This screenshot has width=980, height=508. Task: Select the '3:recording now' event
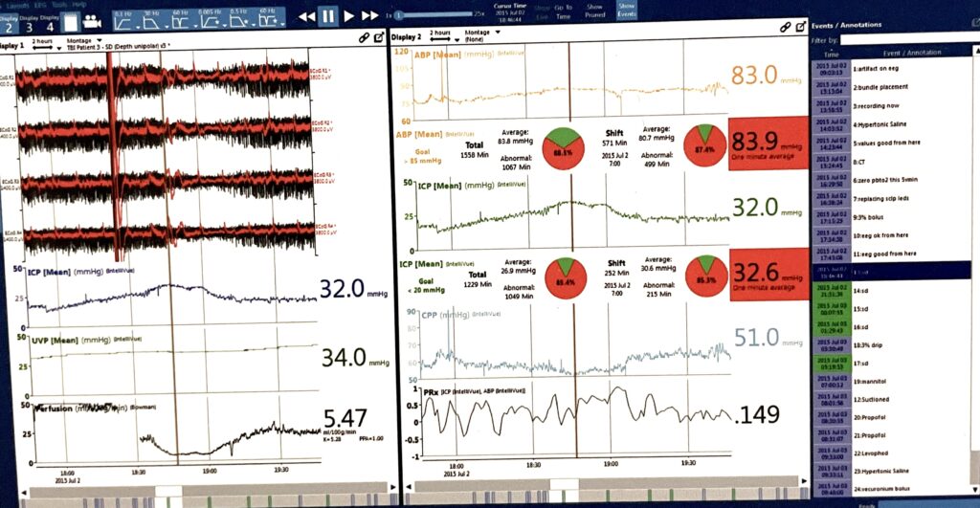point(892,106)
